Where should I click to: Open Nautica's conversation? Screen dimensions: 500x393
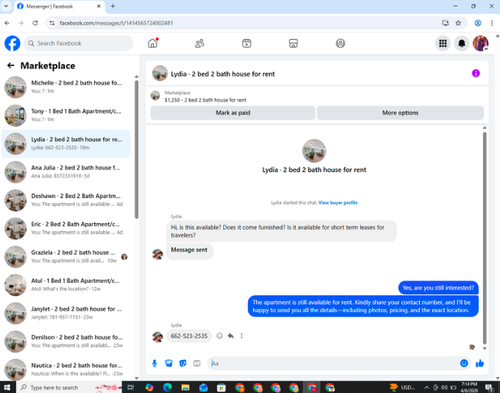coord(66,369)
